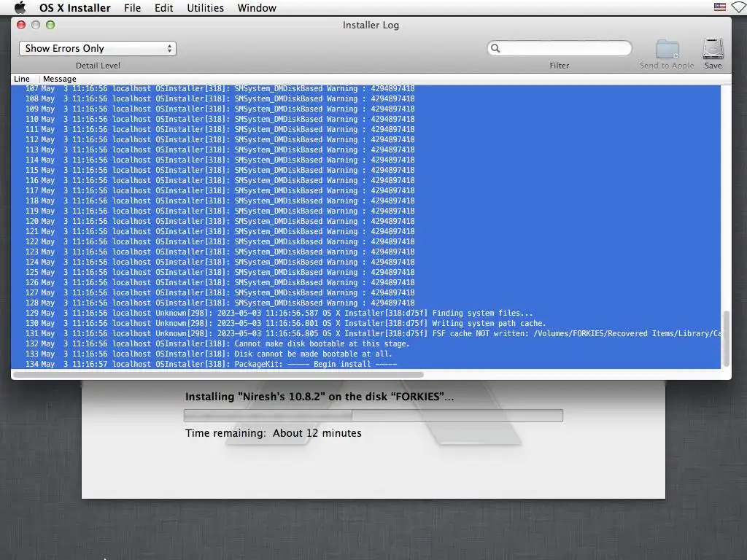This screenshot has height=560, width=747.
Task: Minimize the Installer Log window
Action: point(36,25)
